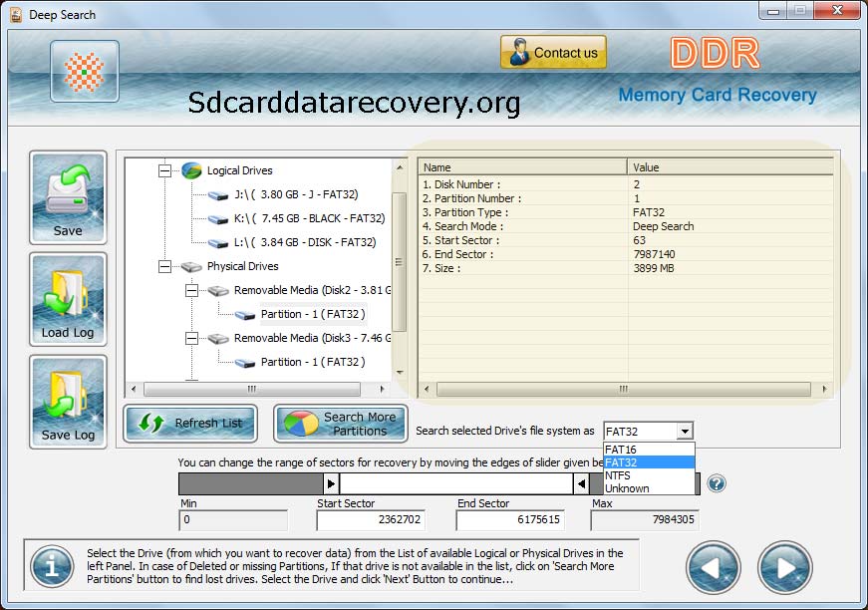Viewport: 868px width, 610px height.
Task: Choose FAT16 from the dropdown list
Action: [649, 449]
